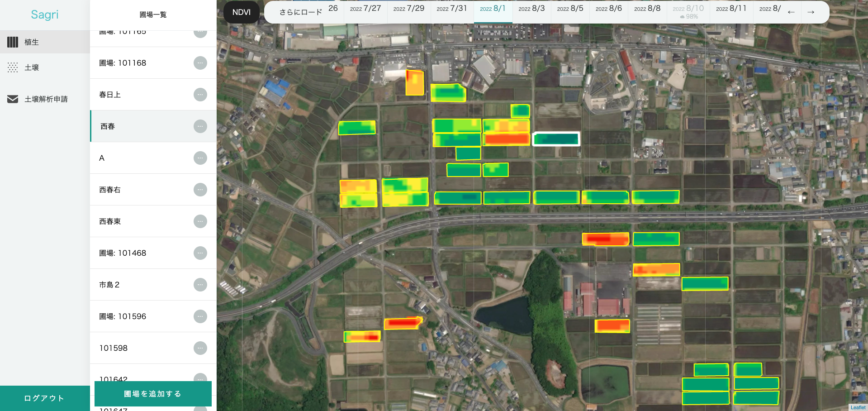Viewport: 868px width, 411px height.
Task: Click the vegetation bars icon in sidebar
Action: coord(13,42)
